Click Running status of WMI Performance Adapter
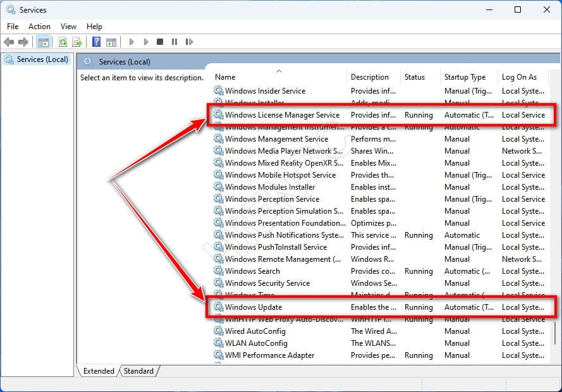Image resolution: width=562 pixels, height=392 pixels. tap(418, 355)
